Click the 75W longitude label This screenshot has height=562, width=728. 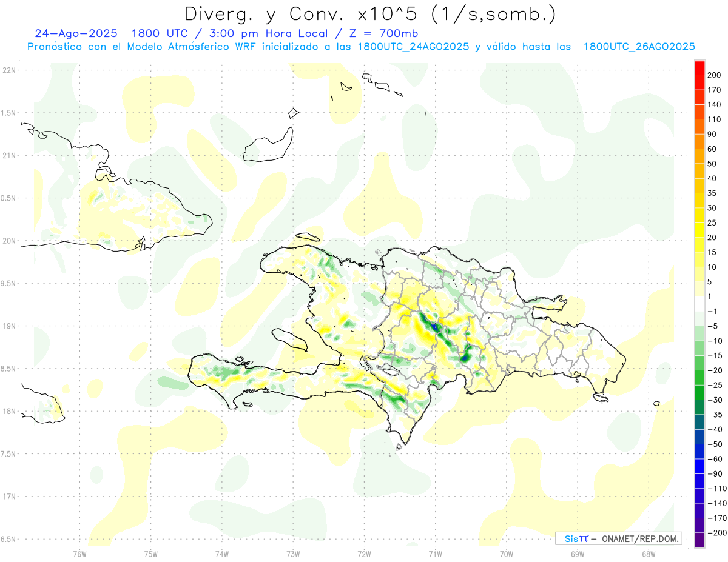pyautogui.click(x=150, y=554)
